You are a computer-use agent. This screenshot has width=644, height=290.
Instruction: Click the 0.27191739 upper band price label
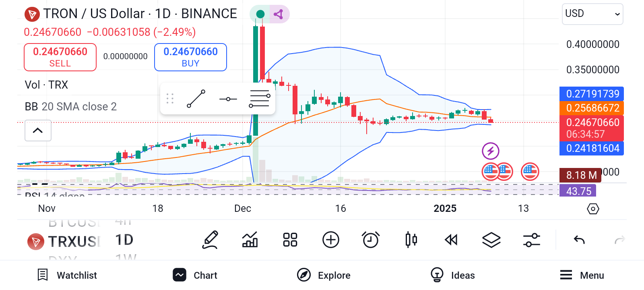[592, 94]
